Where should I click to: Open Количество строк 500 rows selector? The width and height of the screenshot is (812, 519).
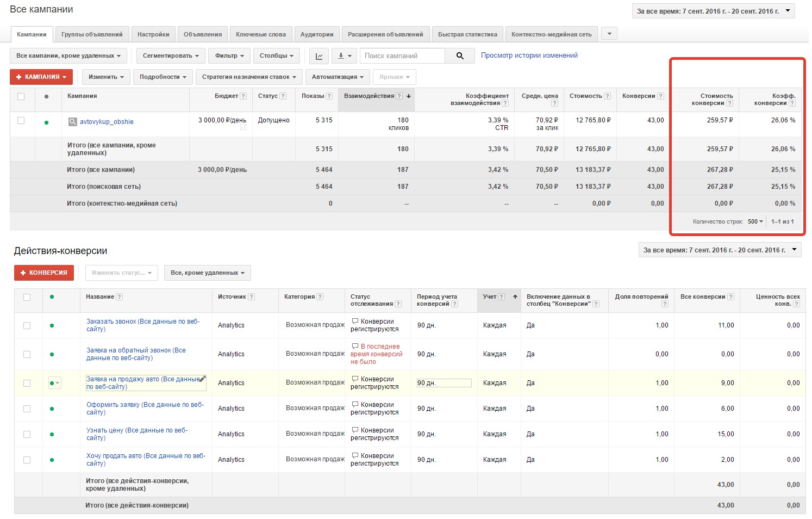[x=755, y=221]
